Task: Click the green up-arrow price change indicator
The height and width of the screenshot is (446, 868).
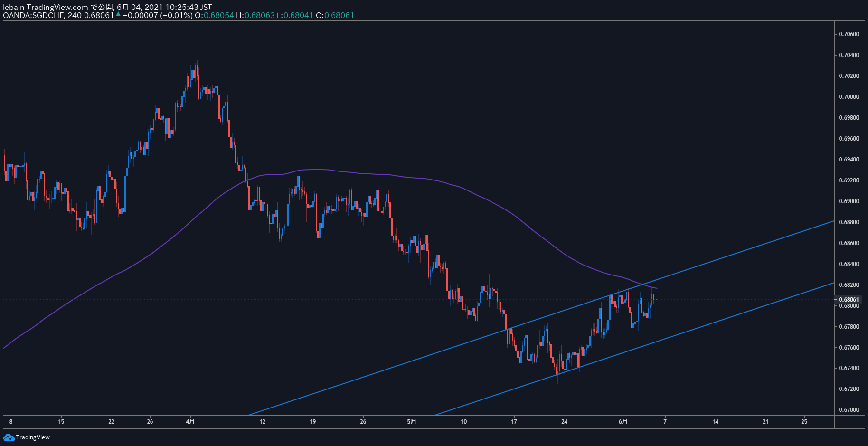Action: tap(118, 14)
